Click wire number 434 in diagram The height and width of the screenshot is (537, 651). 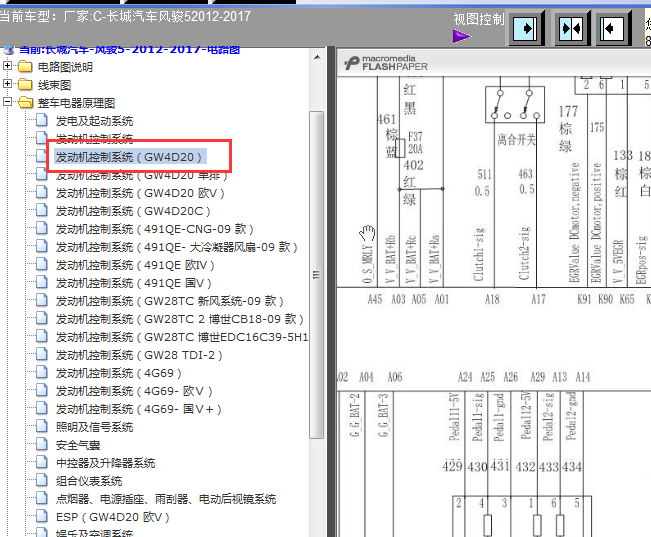pyautogui.click(x=572, y=466)
